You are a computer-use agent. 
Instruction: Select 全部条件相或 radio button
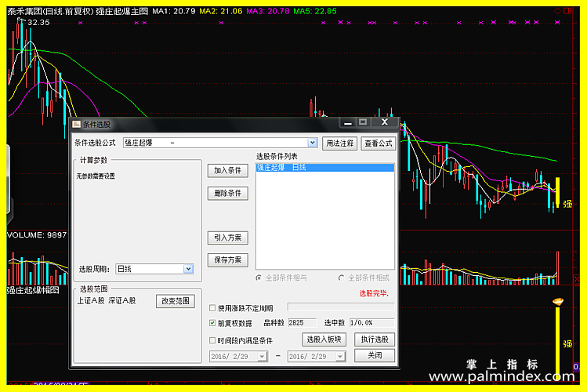341,278
